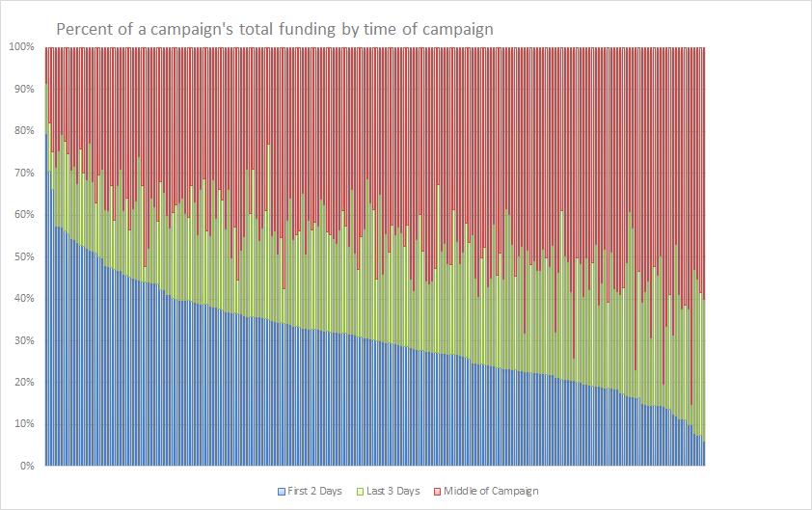Click the 60% y-axis label
Screen dimensions: 812x510
tap(23, 215)
